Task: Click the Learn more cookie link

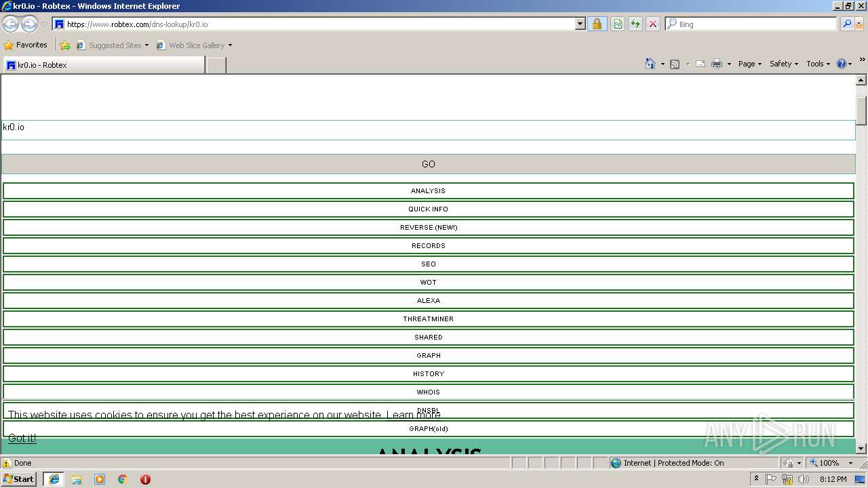Action: pyautogui.click(x=413, y=415)
